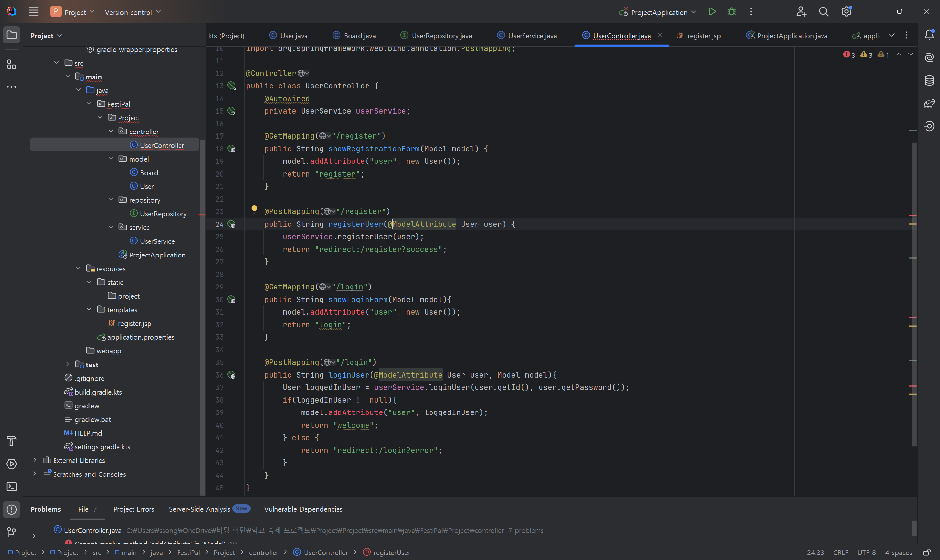Screen dimensions: 940x560
Task: Open the Git tool window icon
Action: 12,532
